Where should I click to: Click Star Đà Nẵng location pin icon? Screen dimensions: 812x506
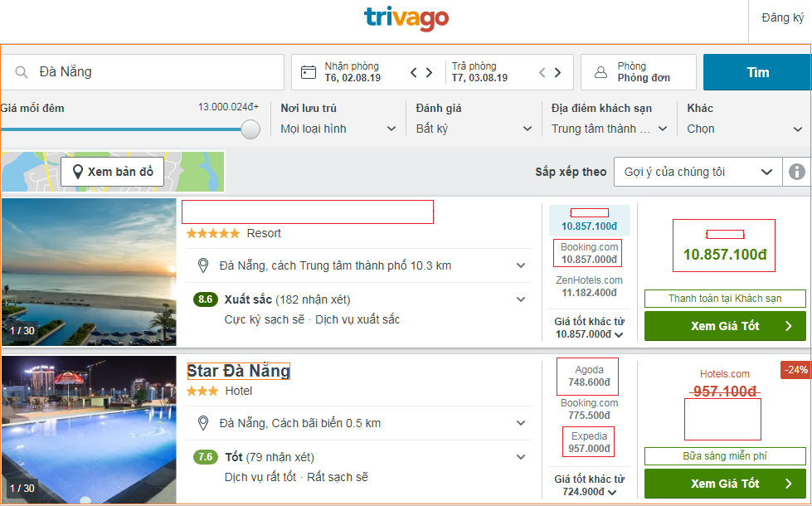pos(203,423)
